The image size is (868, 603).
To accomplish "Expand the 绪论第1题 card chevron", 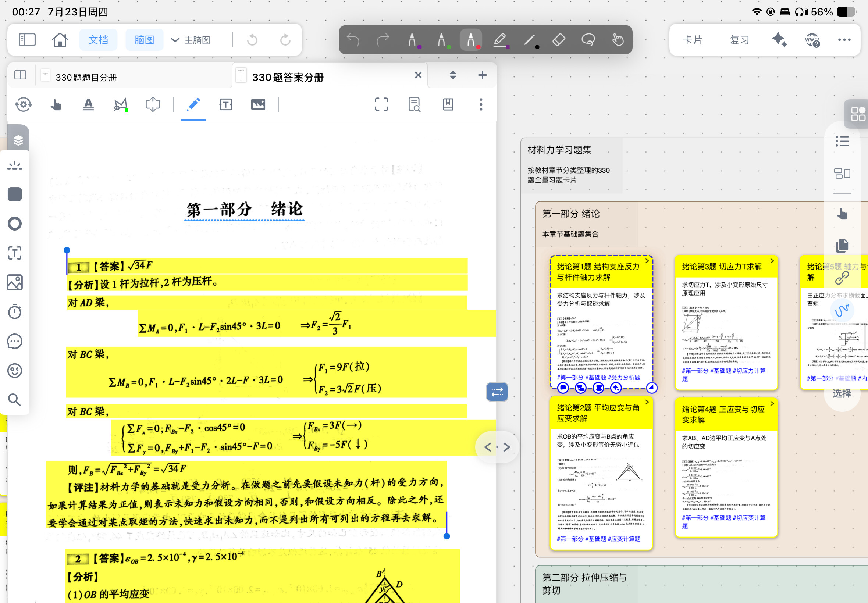I will point(647,261).
